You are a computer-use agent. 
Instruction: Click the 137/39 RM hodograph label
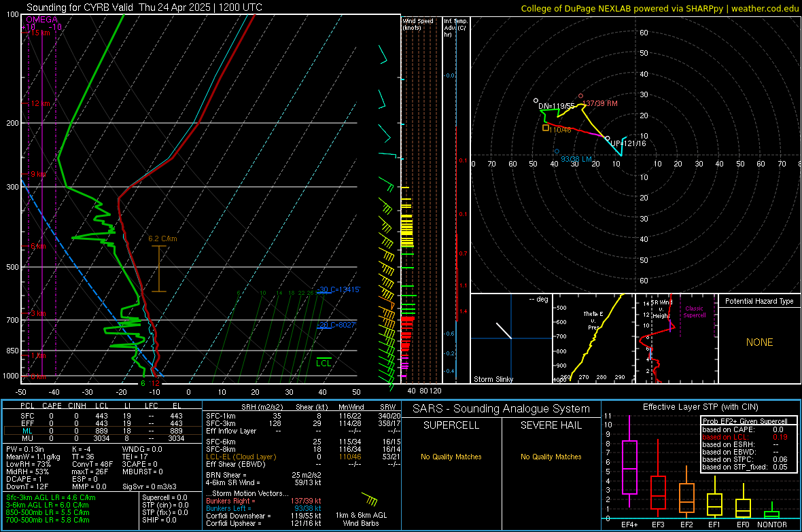(600, 103)
